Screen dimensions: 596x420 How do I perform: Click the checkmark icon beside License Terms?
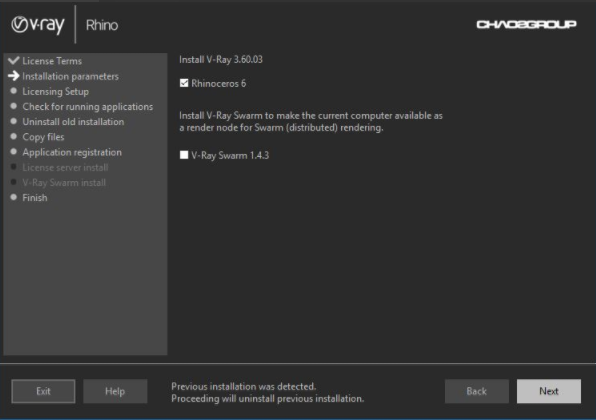click(13, 60)
